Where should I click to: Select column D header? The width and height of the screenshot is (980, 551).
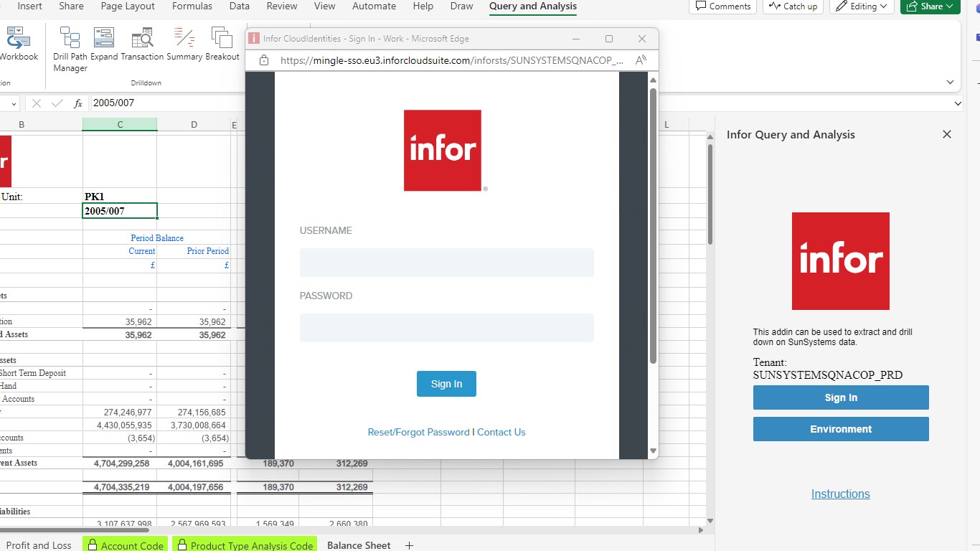(194, 125)
